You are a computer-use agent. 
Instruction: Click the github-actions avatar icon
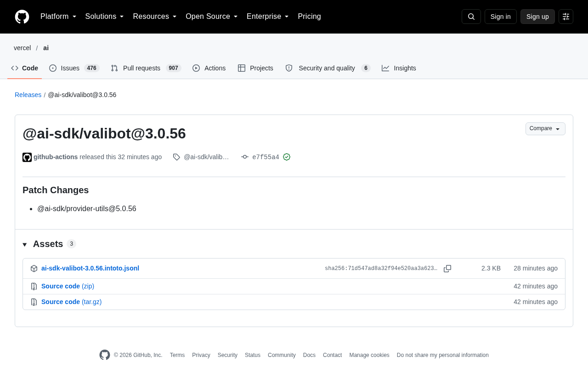pos(27,157)
